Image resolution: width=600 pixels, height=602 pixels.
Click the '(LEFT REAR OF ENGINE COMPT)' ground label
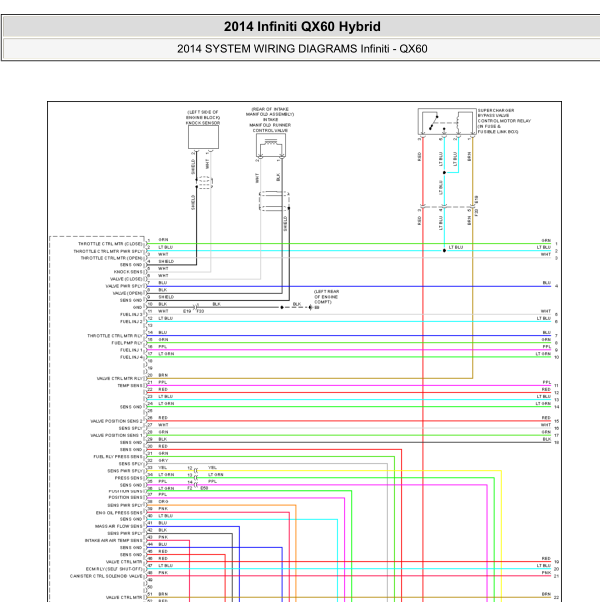tap(326, 297)
